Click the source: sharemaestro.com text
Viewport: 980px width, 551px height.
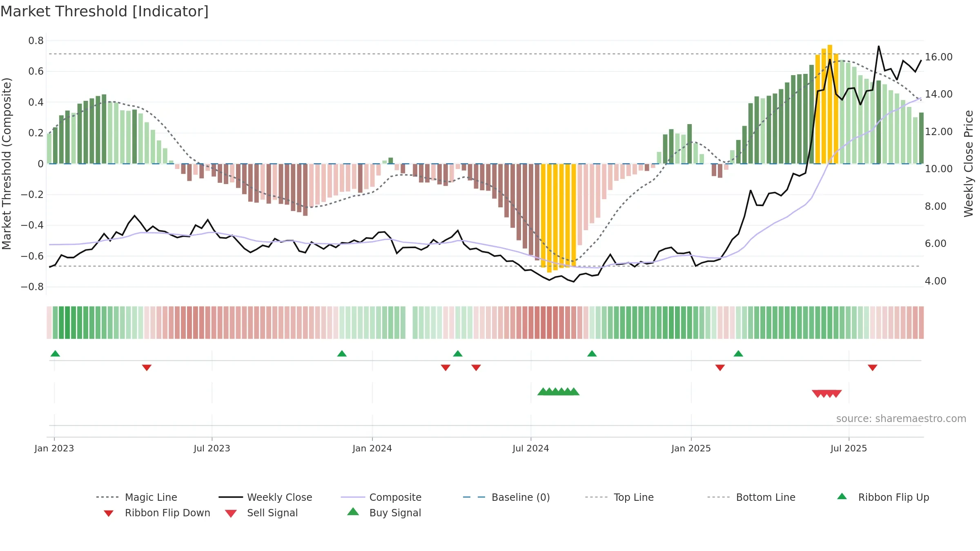901,419
